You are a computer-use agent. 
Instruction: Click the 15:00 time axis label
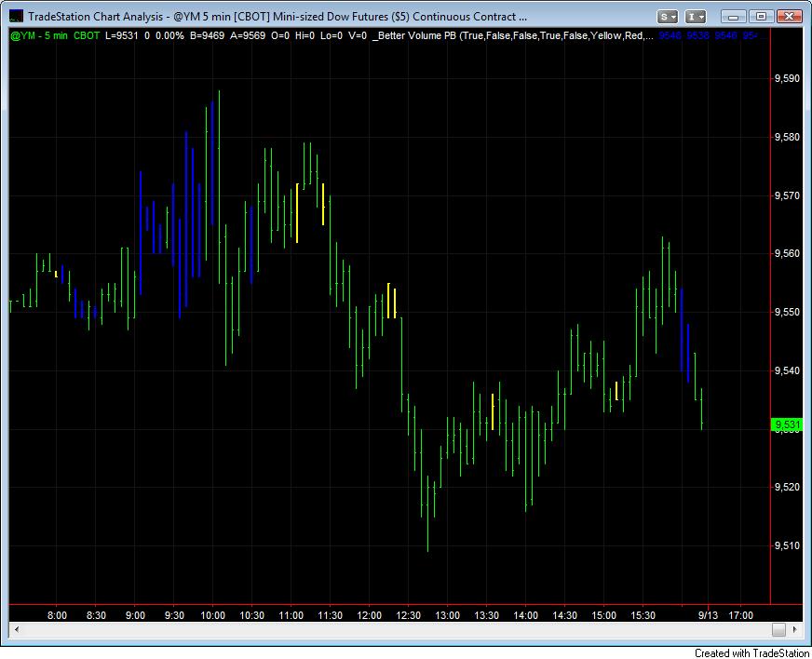(603, 615)
